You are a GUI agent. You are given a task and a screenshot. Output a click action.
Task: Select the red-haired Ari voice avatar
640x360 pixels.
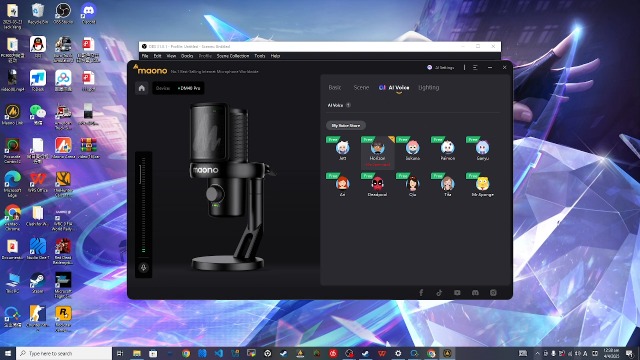342,184
